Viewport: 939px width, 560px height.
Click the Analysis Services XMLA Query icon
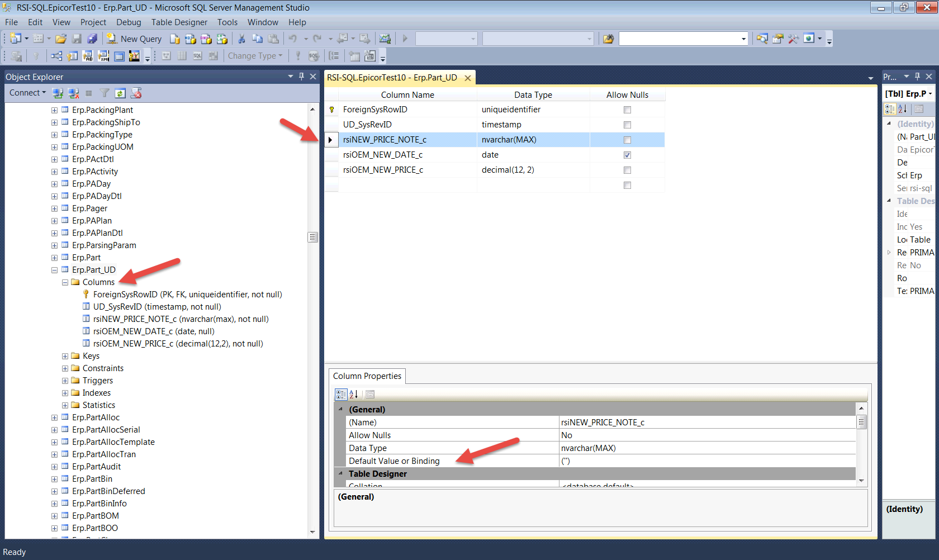(x=222, y=39)
